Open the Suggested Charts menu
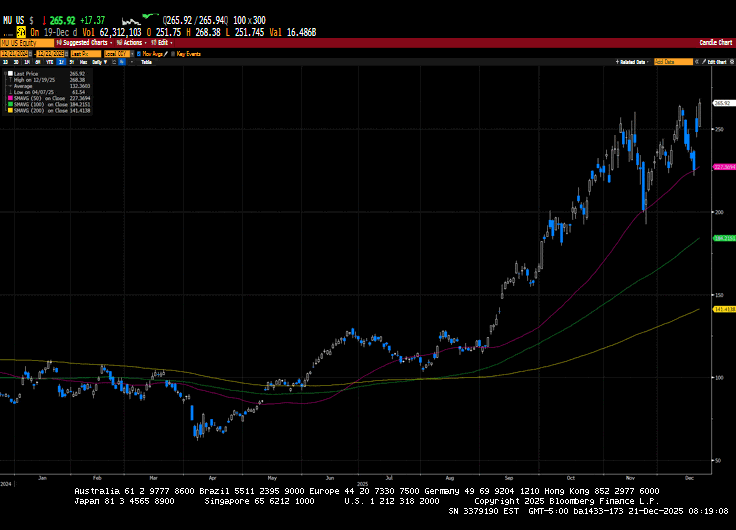 point(87,43)
